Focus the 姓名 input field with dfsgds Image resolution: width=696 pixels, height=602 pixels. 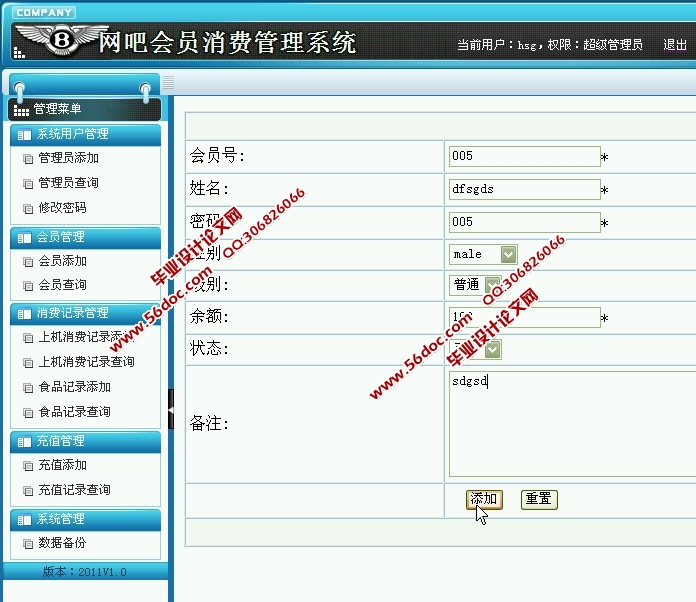point(525,189)
